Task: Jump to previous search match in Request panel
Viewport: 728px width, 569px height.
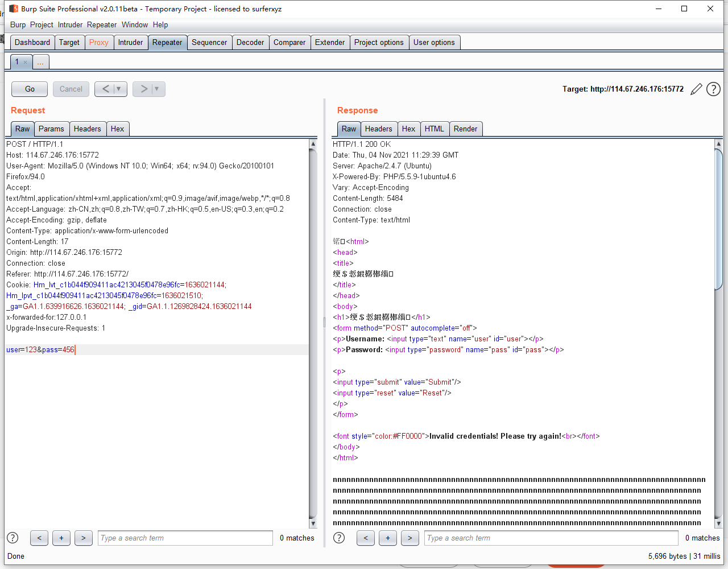Action: pyautogui.click(x=39, y=538)
